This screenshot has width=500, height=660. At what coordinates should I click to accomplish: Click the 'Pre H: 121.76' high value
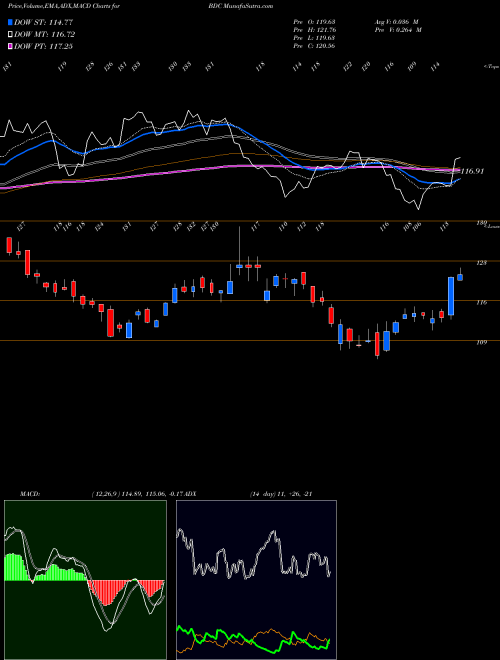[x=314, y=30]
